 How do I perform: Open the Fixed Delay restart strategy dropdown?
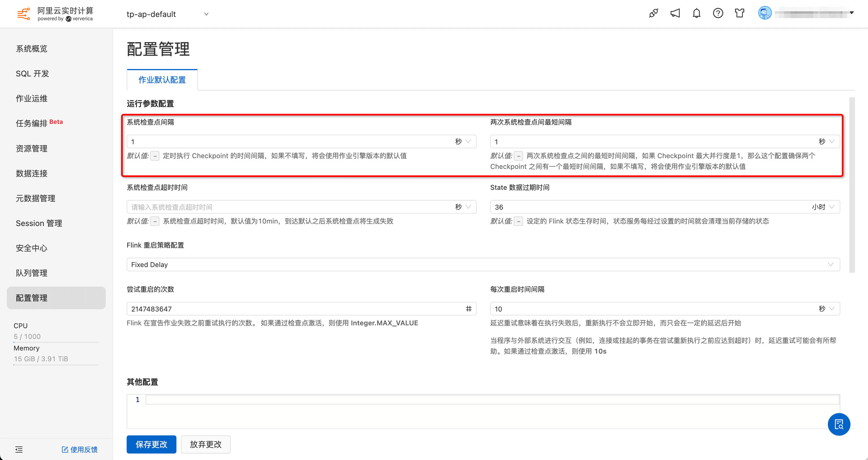[x=483, y=265]
